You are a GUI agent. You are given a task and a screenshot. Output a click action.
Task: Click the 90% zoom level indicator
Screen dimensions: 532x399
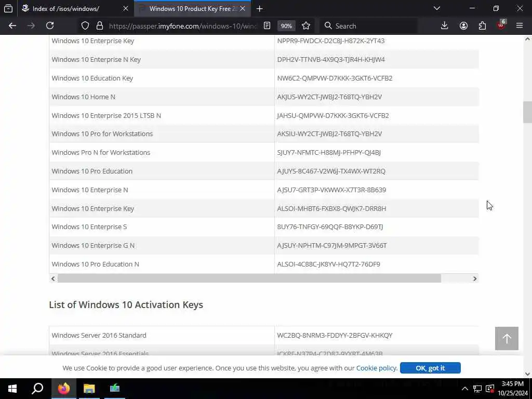(x=286, y=26)
